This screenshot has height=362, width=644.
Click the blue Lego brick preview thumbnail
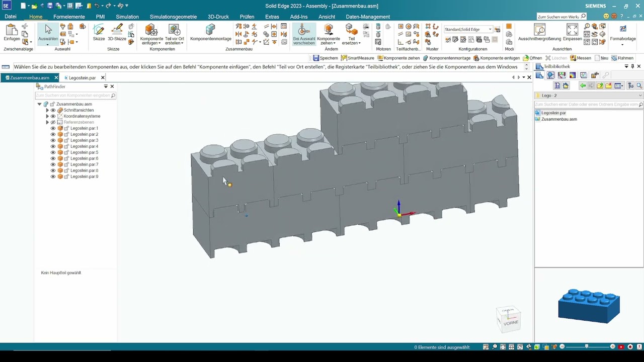pyautogui.click(x=589, y=306)
